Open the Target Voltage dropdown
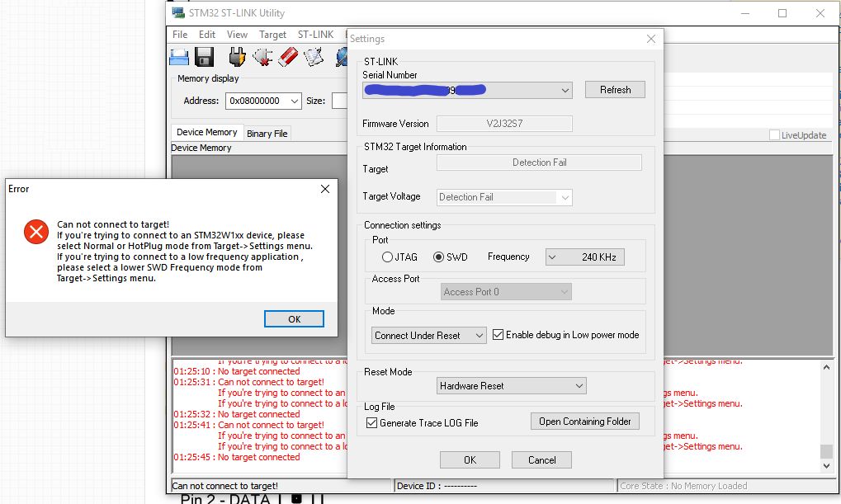The width and height of the screenshot is (841, 504). tap(565, 197)
